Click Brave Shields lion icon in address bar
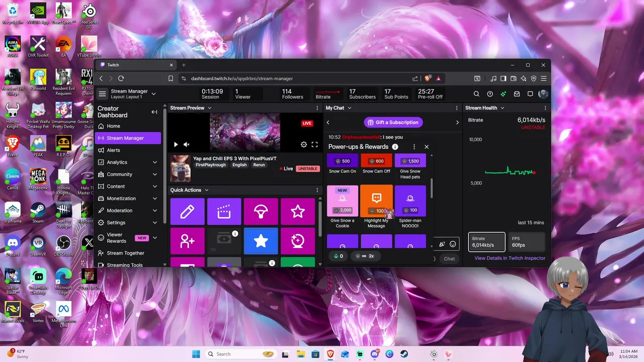Screen dimensions: 644x362 pyautogui.click(x=428, y=78)
